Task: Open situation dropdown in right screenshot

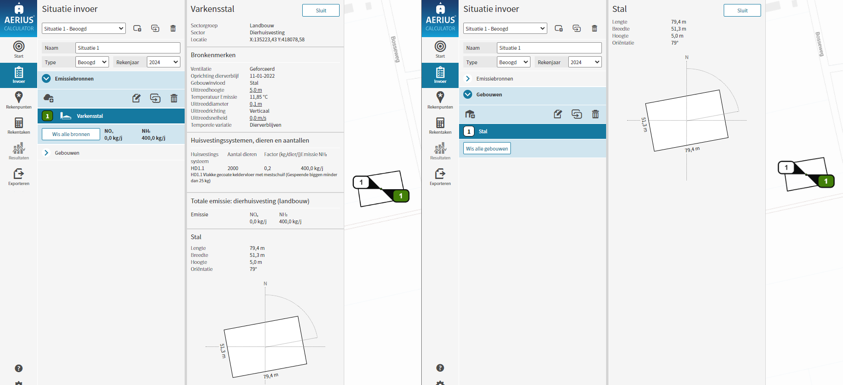Action: 505,28
